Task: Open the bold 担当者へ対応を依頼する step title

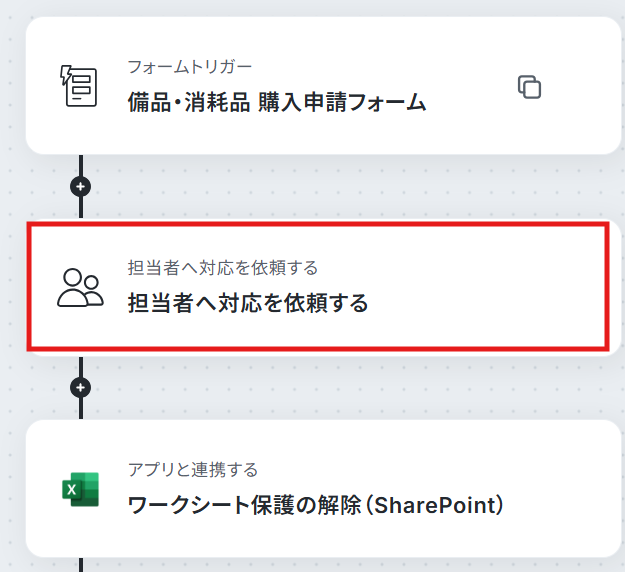Action: click(x=248, y=303)
